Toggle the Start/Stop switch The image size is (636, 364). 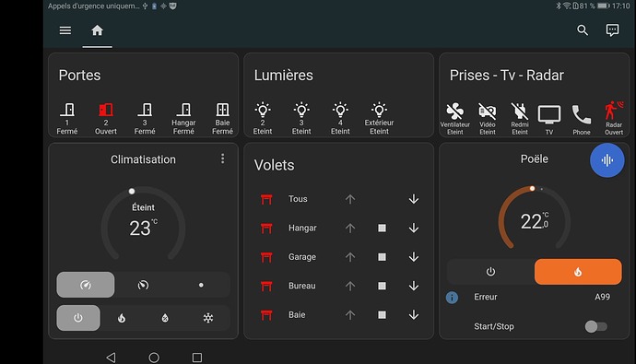[x=595, y=326]
